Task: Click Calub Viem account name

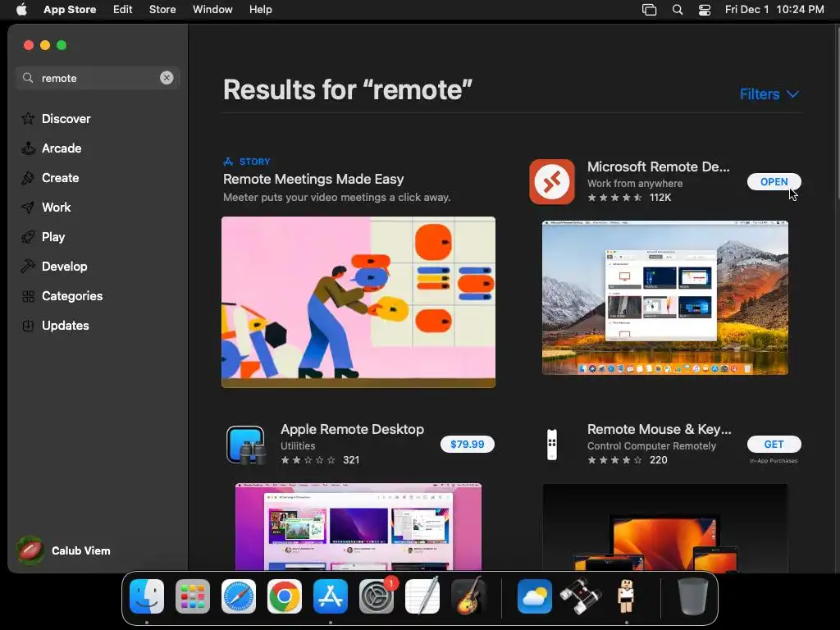Action: [x=81, y=550]
